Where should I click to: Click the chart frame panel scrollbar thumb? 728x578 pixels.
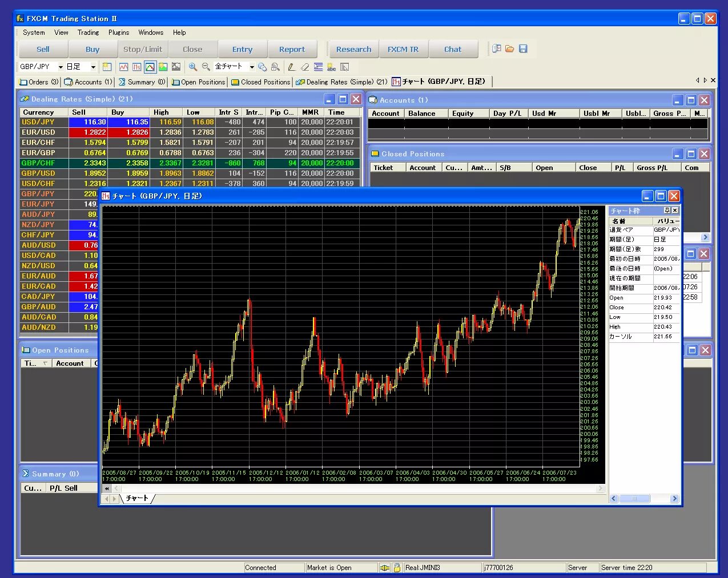coord(634,499)
